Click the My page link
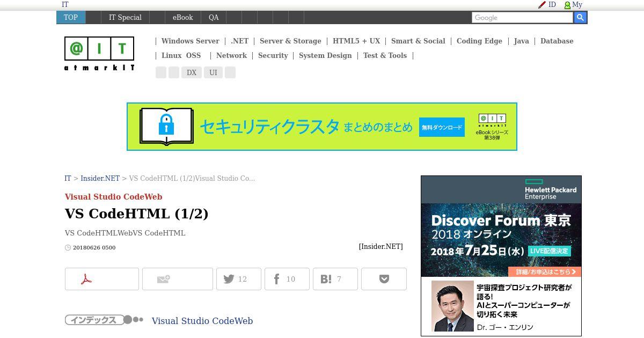Viewport: 644px width, 338px height. (577, 4)
